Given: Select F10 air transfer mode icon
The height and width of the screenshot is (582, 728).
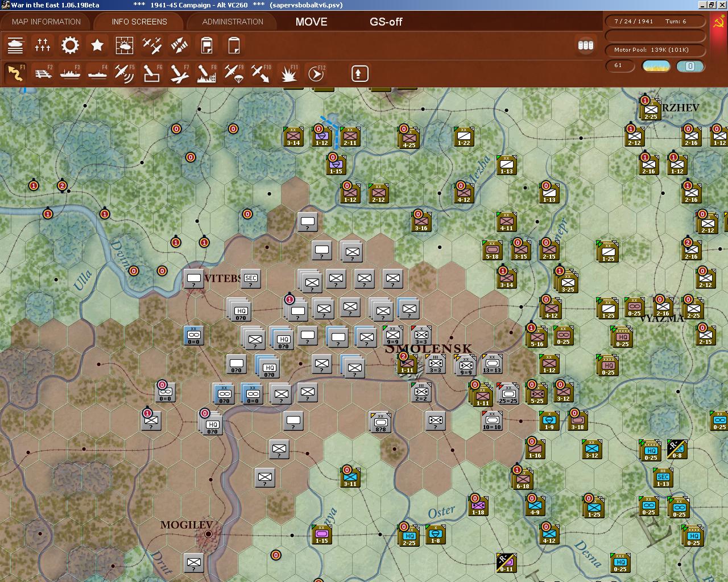Looking at the screenshot, I should (x=261, y=73).
